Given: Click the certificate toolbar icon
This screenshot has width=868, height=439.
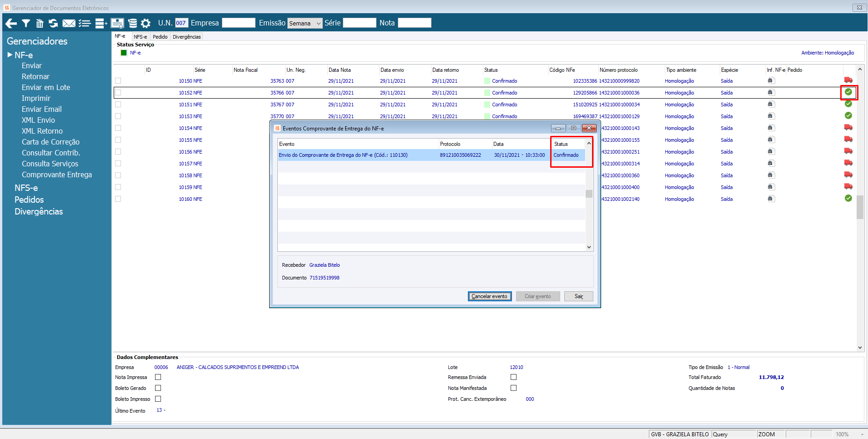Looking at the screenshot, I should click(x=117, y=23).
